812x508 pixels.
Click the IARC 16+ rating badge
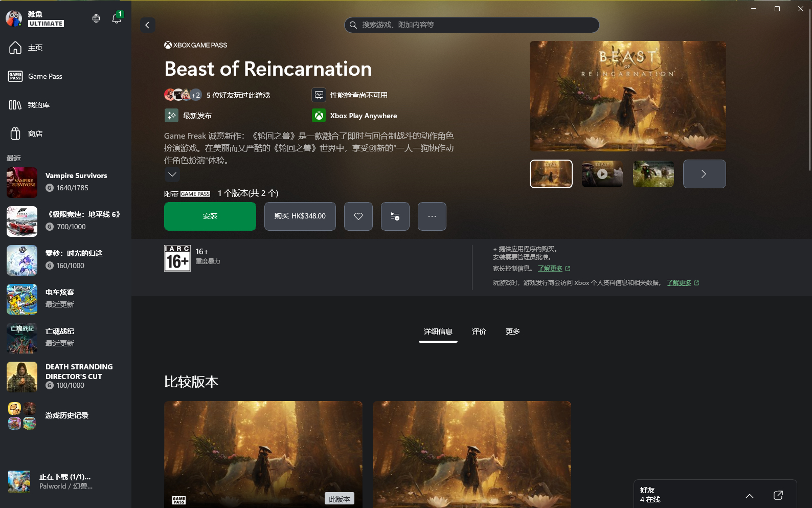(177, 258)
